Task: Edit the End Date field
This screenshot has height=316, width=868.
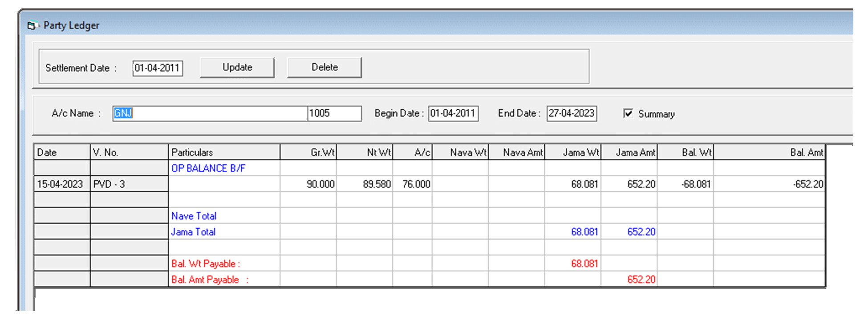Action: tap(572, 113)
